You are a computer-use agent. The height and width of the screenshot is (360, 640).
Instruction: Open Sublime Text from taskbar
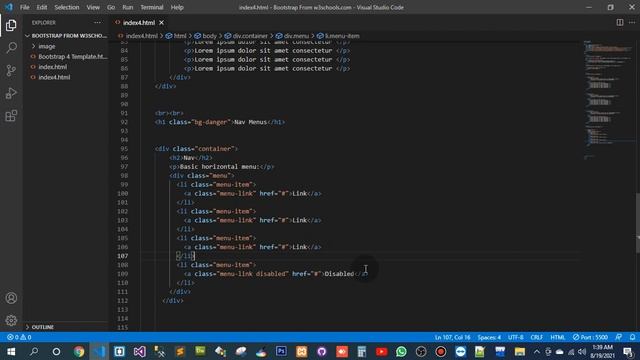(x=180, y=351)
